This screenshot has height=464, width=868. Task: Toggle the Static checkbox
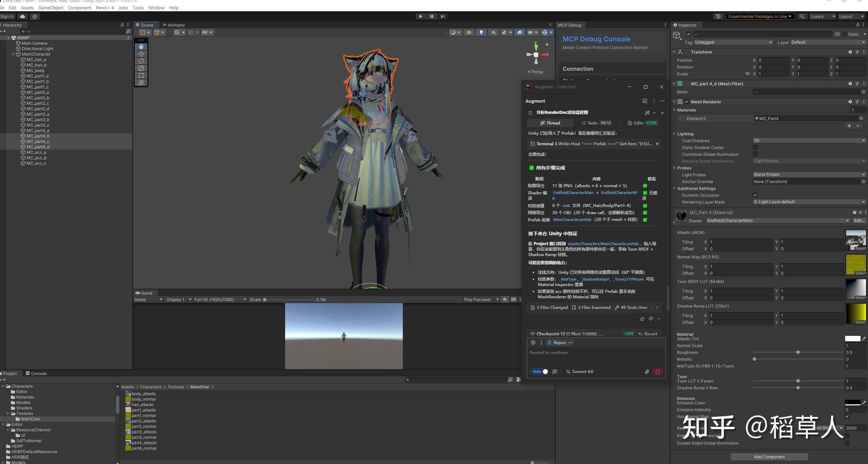pos(844,34)
